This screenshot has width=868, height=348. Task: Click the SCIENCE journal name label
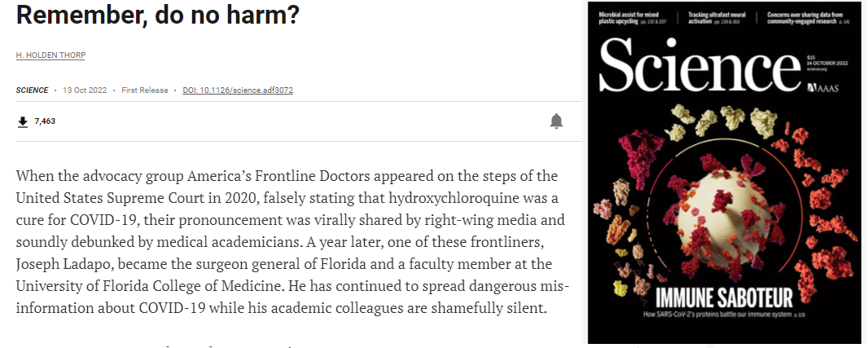[32, 90]
